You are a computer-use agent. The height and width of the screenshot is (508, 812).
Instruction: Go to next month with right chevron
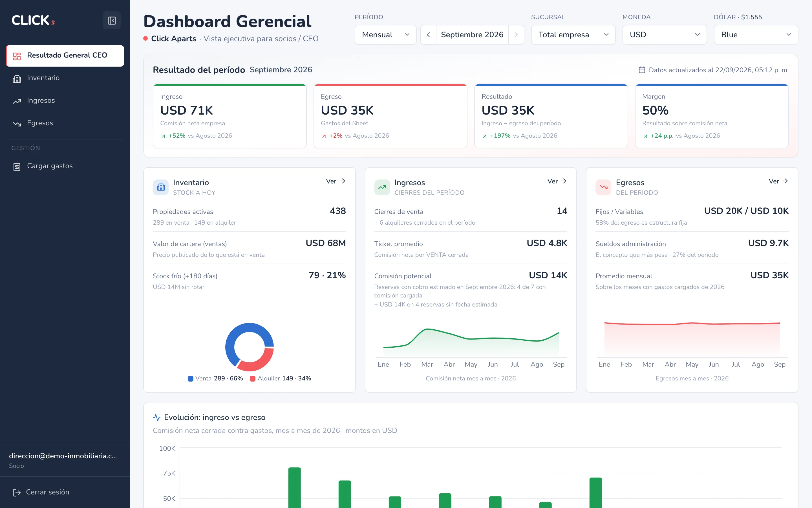click(x=516, y=35)
